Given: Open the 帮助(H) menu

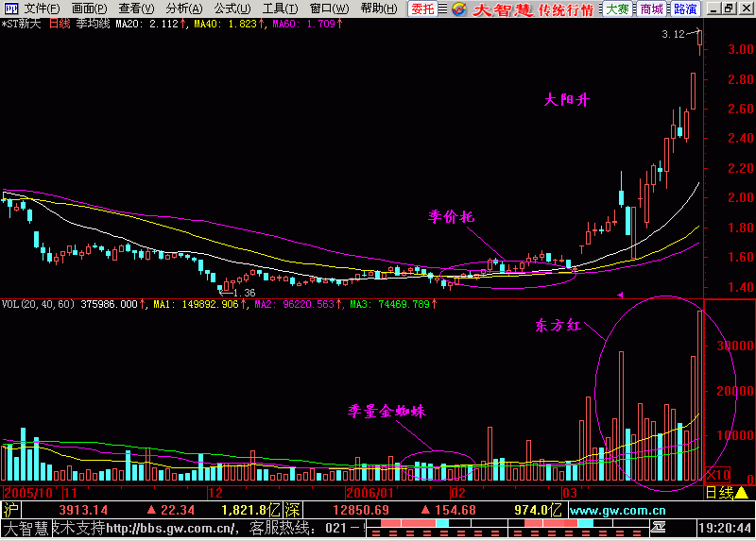Looking at the screenshot, I should (378, 8).
